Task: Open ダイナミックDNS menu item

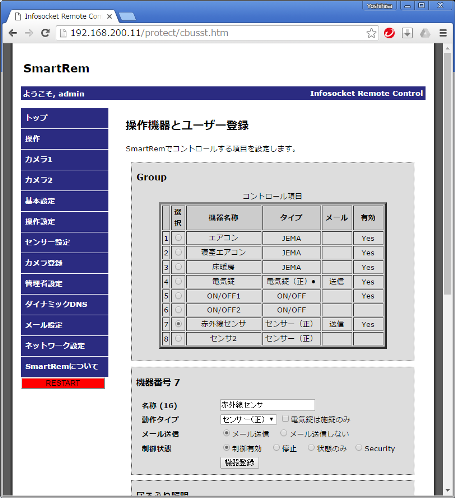Action: point(64,304)
